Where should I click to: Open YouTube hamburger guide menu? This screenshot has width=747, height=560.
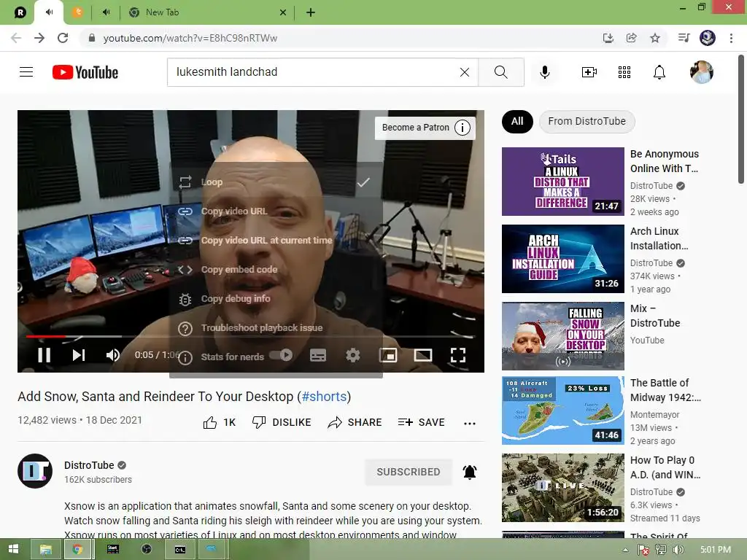coord(26,72)
